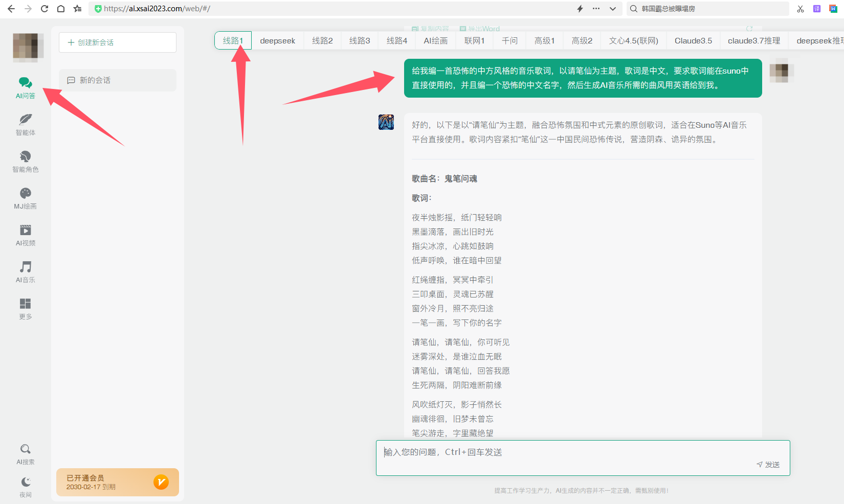Click the lyric line 夜半烛影摇，纸门轻轻响

pyautogui.click(x=457, y=217)
